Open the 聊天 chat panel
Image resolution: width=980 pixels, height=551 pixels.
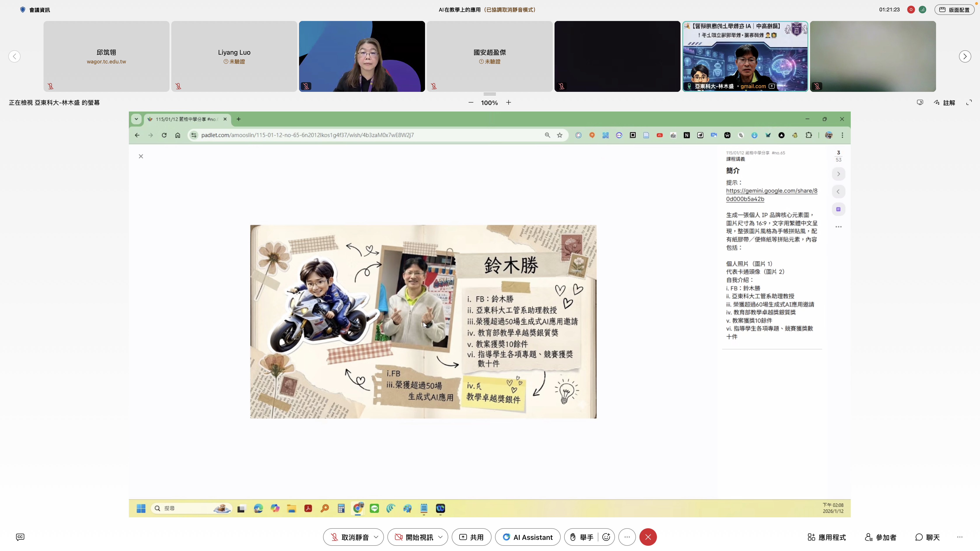point(927,537)
